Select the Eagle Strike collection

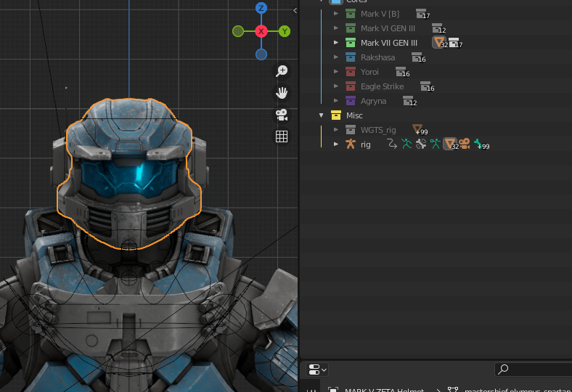[x=382, y=86]
